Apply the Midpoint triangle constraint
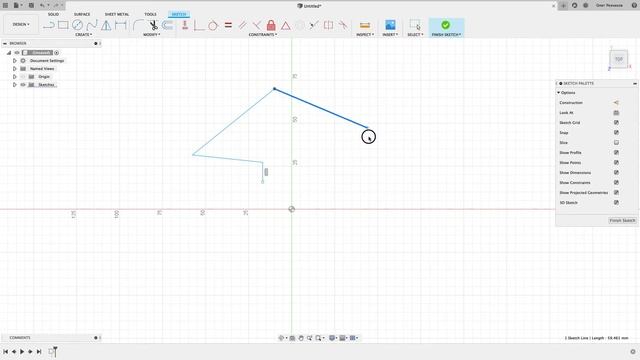 (286, 26)
